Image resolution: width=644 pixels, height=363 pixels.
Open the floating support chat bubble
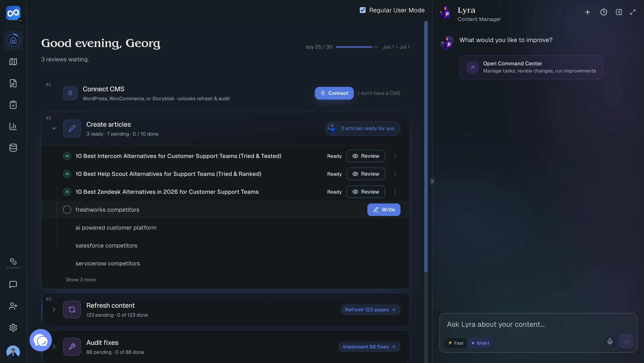[x=41, y=340]
